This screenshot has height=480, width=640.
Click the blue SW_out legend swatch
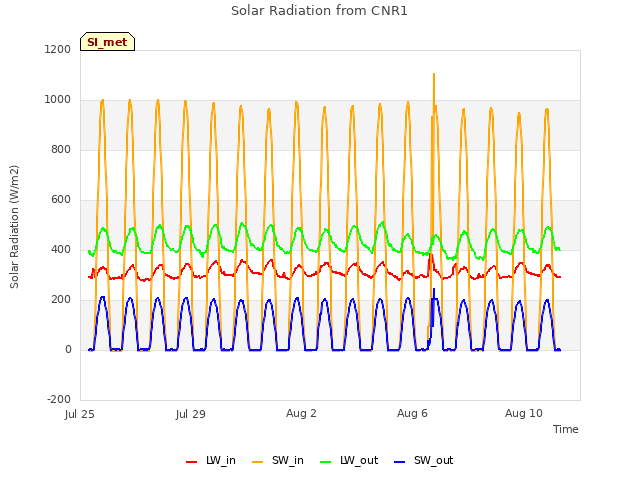[400, 462]
